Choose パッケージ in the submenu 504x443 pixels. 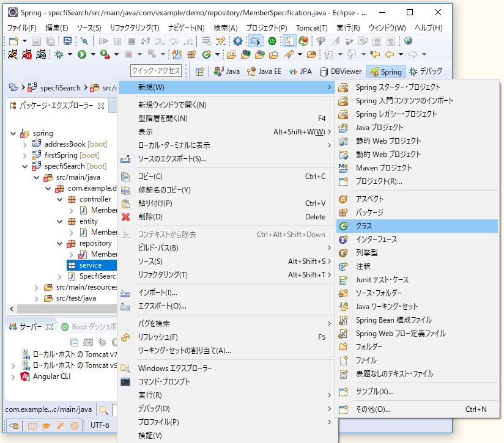click(417, 213)
